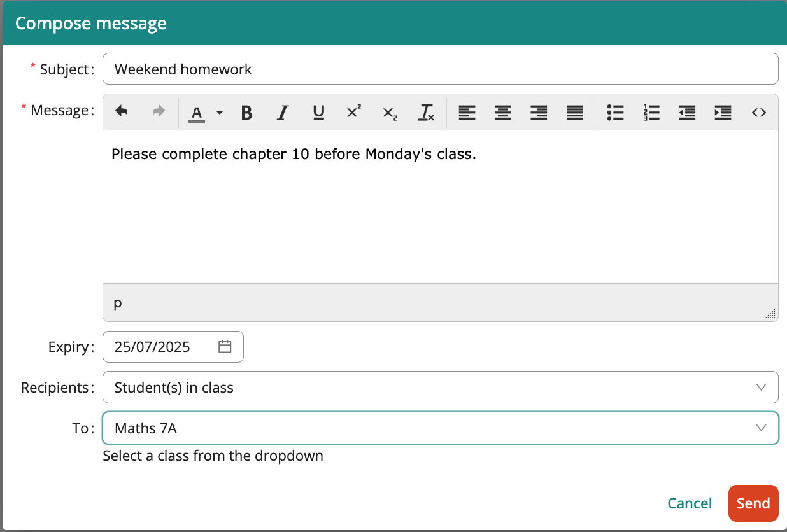Justify the message text
The image size is (787, 532).
pyautogui.click(x=574, y=112)
